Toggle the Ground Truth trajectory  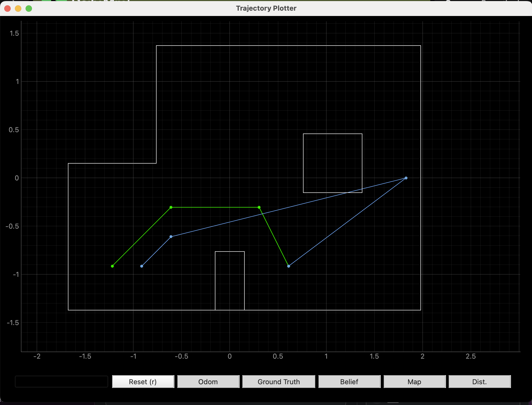coord(279,382)
